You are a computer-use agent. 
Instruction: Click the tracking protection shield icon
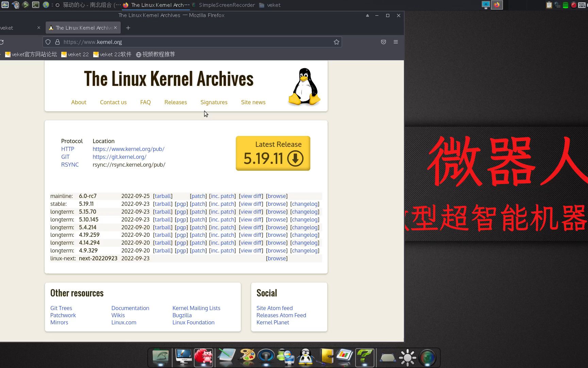(x=48, y=42)
